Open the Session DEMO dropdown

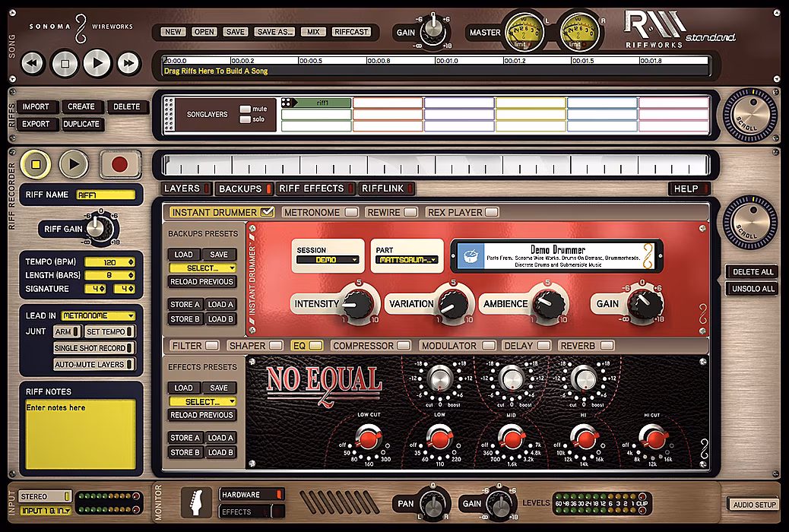coord(327,259)
